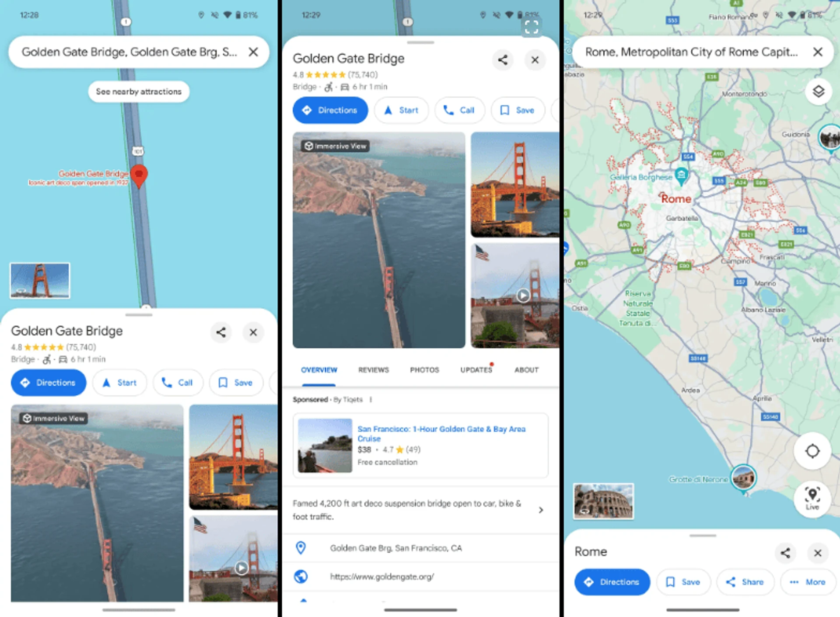The width and height of the screenshot is (840, 617).
Task: Share icon in Rome card header
Action: pyautogui.click(x=785, y=553)
